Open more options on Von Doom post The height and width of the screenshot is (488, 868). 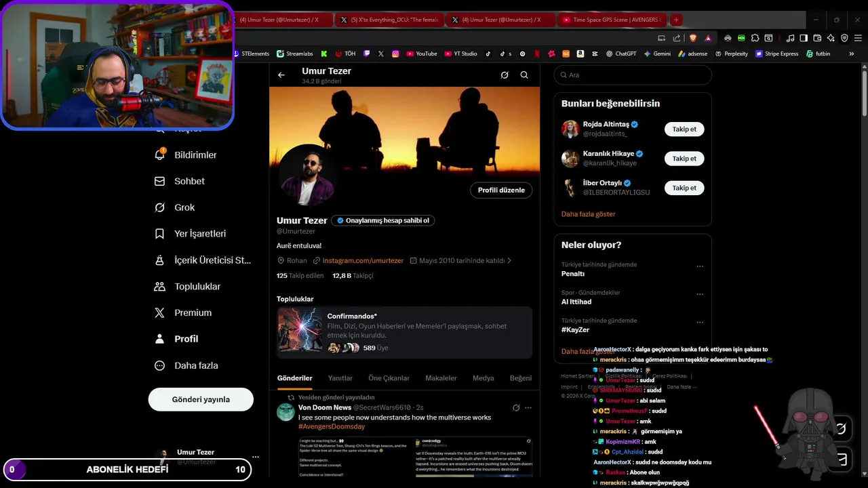528,407
